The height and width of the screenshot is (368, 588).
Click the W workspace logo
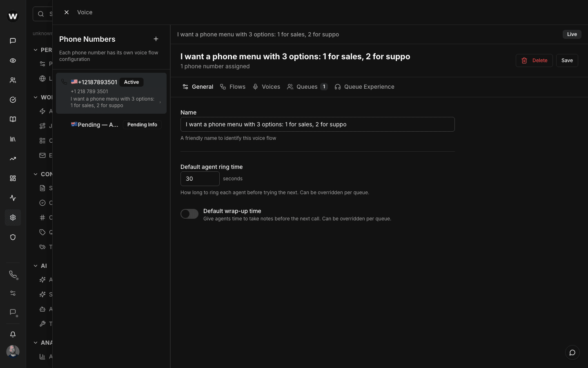pyautogui.click(x=13, y=16)
